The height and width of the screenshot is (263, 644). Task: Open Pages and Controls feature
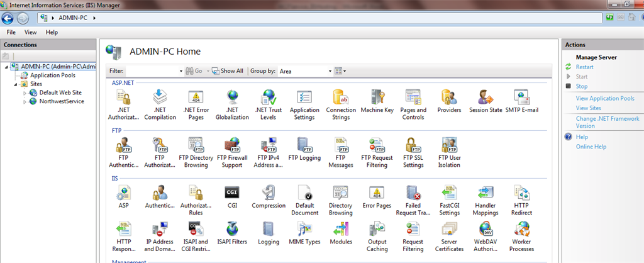pos(413,105)
